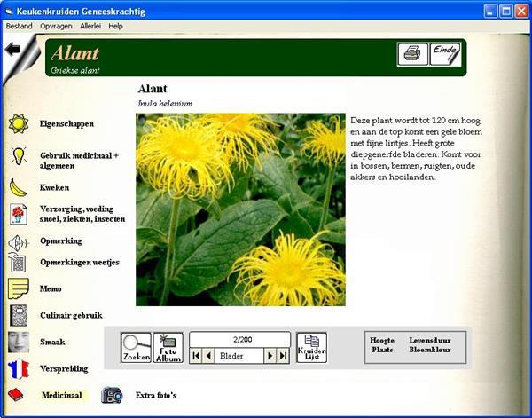Click the French flag Verspreiding icon
The width and height of the screenshot is (532, 418).
coord(19,369)
